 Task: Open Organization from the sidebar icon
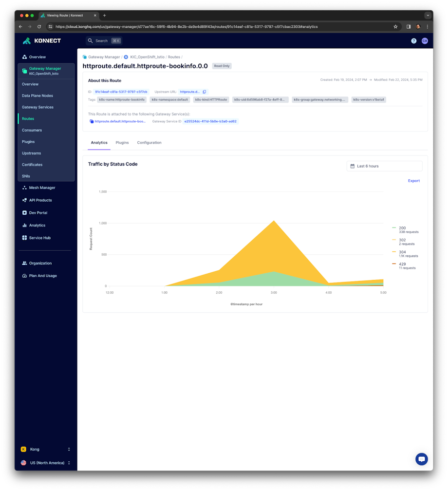tap(24, 263)
